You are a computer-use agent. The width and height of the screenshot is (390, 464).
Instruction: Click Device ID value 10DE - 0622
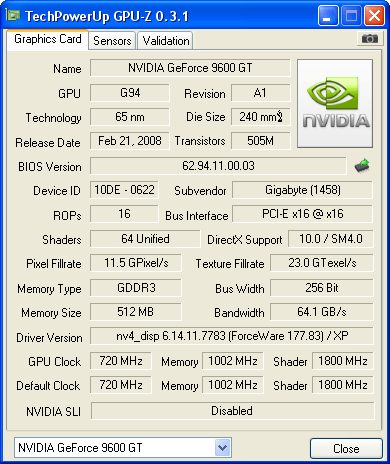(x=124, y=190)
